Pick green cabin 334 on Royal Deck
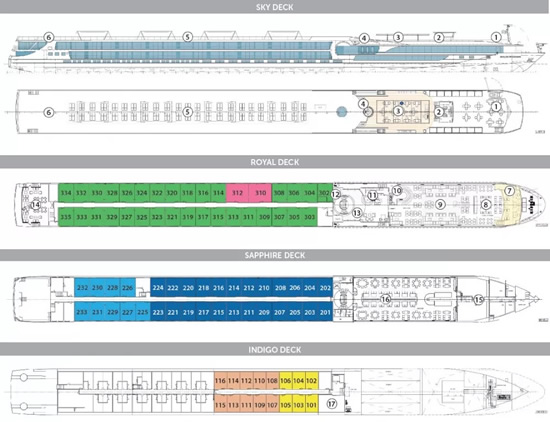This screenshot has width=550, height=422. [66, 193]
